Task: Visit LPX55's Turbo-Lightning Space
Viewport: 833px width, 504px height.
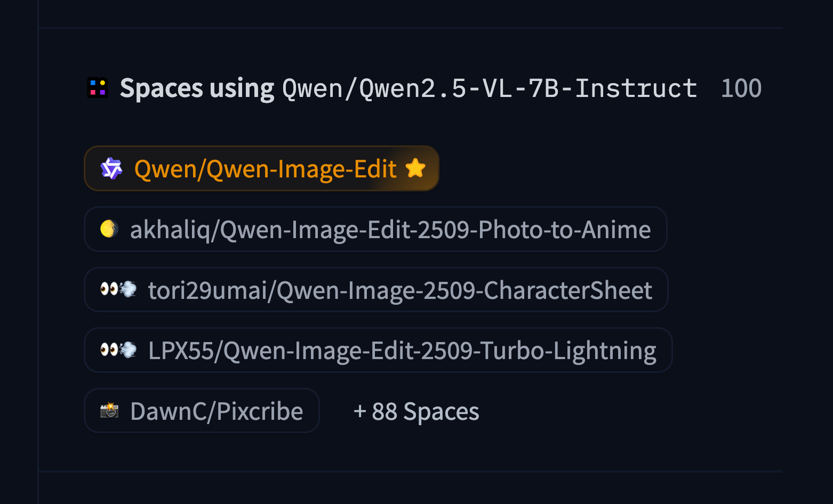Action: coord(402,351)
